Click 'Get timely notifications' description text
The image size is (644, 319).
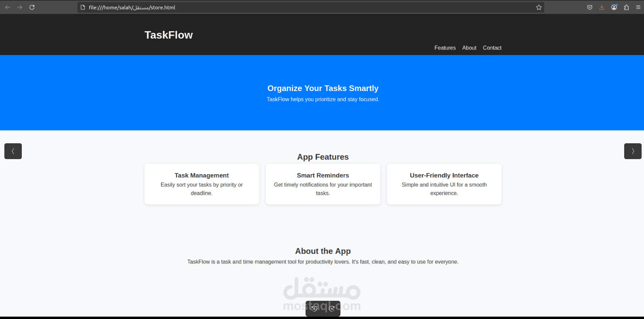[x=323, y=189]
